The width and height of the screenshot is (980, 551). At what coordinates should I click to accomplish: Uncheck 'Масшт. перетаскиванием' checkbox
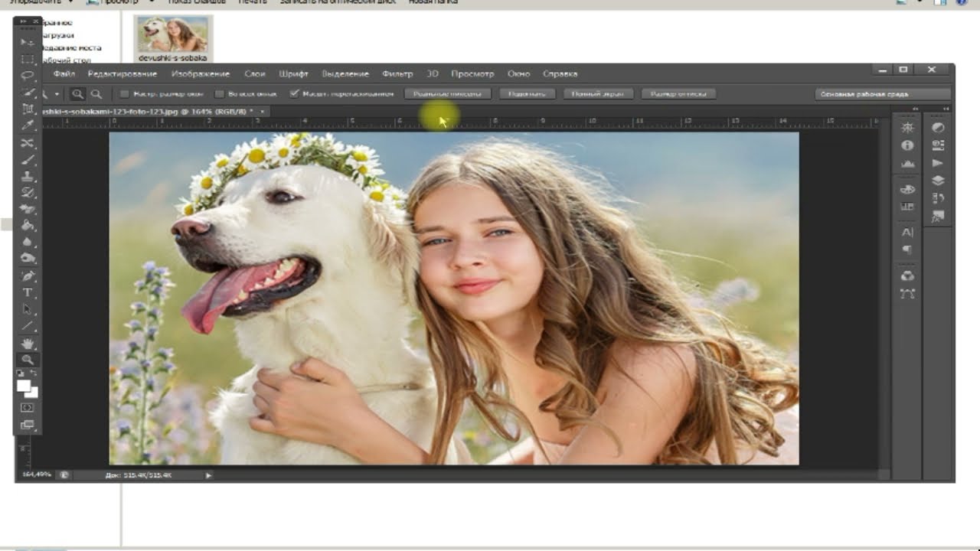pos(294,94)
